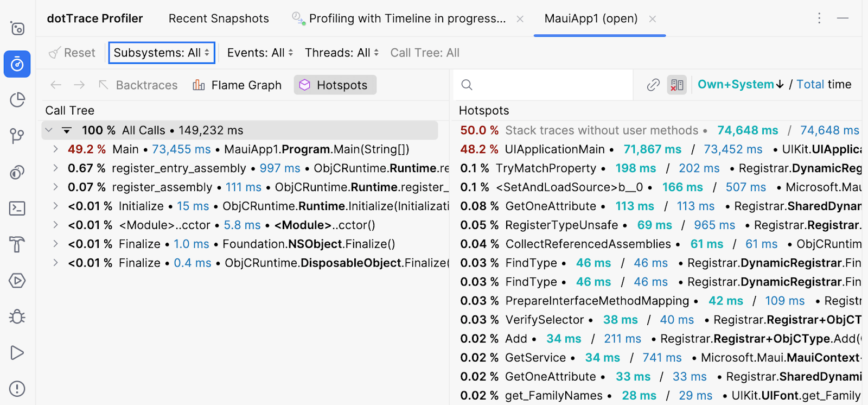Open the Subsystems: All dropdown
The width and height of the screenshot is (868, 405).
(162, 53)
